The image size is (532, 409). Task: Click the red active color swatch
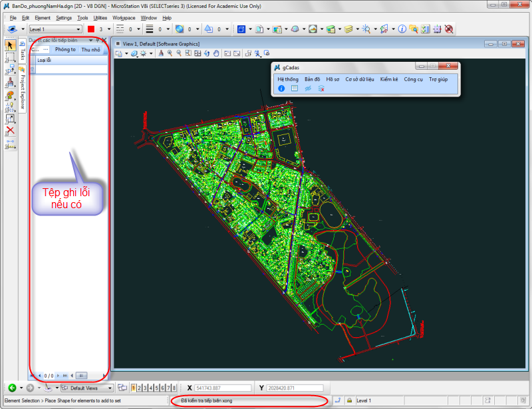[90, 29]
